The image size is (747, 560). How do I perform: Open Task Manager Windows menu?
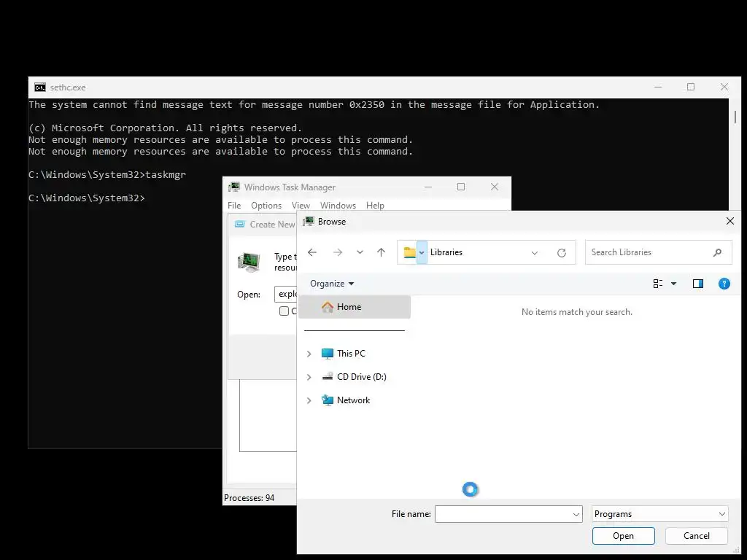pos(338,206)
